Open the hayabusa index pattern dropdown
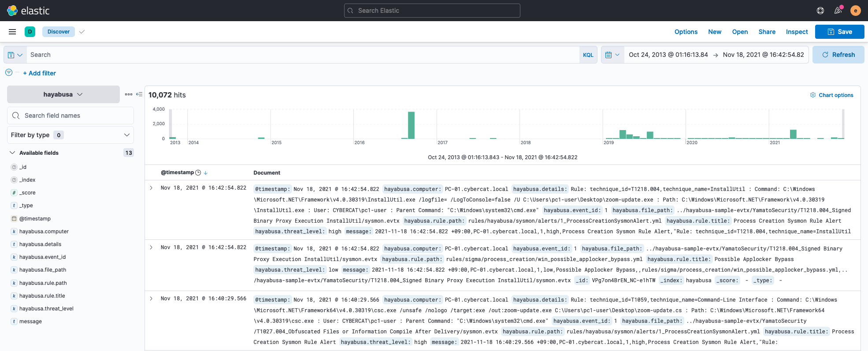 pos(63,94)
